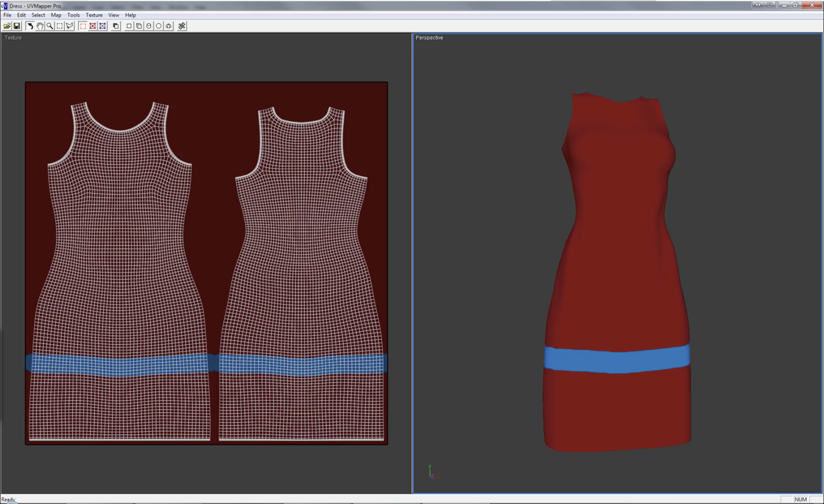This screenshot has height=504, width=824.
Task: Save the current texture map
Action: point(17,26)
